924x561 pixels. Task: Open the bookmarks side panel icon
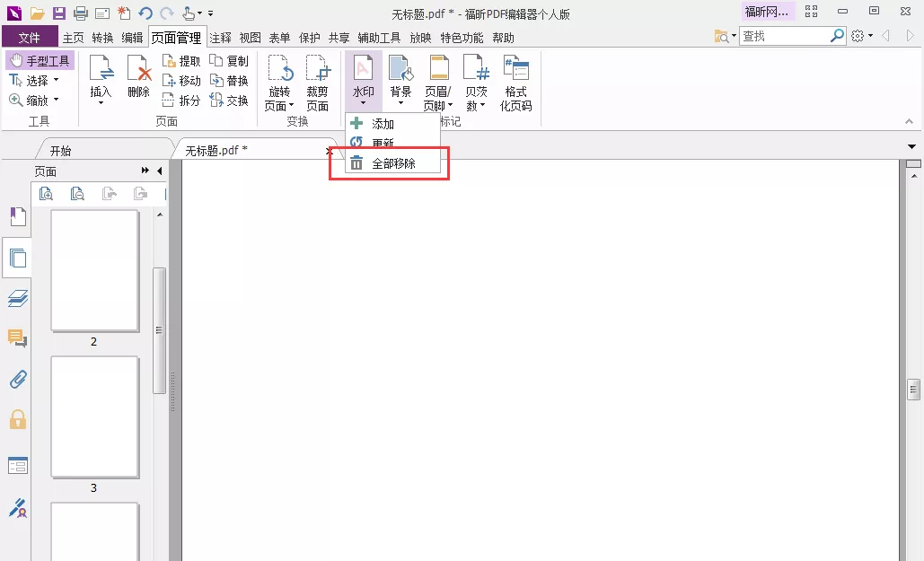click(18, 217)
